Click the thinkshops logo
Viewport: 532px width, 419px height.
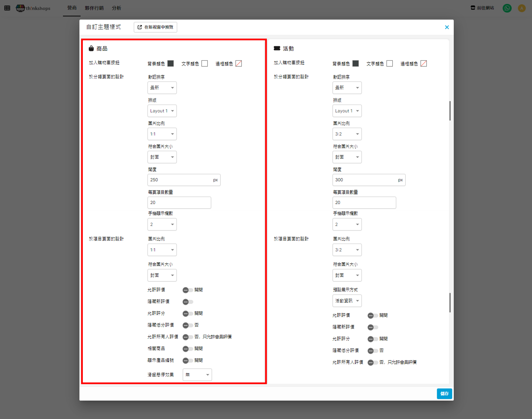pyautogui.click(x=33, y=8)
